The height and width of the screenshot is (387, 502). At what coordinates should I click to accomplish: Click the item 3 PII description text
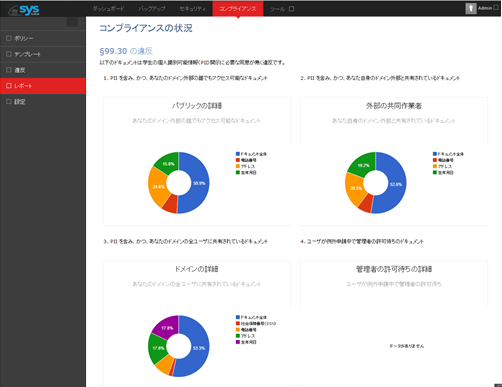[185, 241]
